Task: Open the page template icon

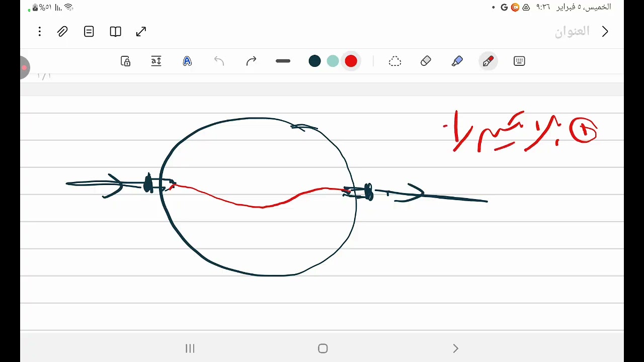Action: (x=89, y=32)
